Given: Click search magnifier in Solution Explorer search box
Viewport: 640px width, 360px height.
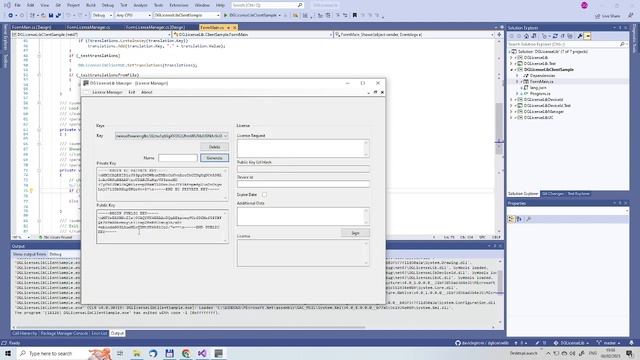Looking at the screenshot, I should [x=622, y=44].
